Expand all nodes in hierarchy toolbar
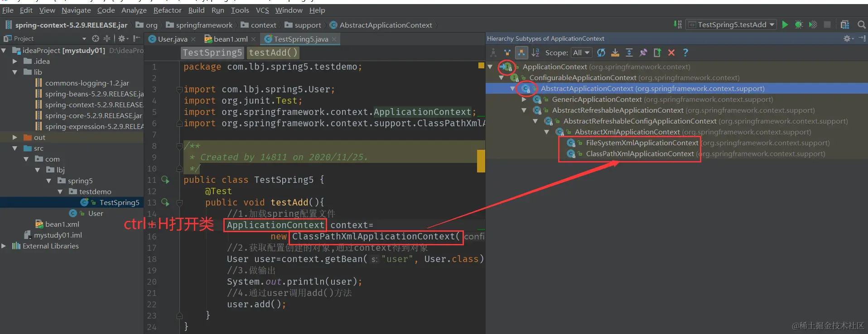The width and height of the screenshot is (868, 334). (629, 52)
